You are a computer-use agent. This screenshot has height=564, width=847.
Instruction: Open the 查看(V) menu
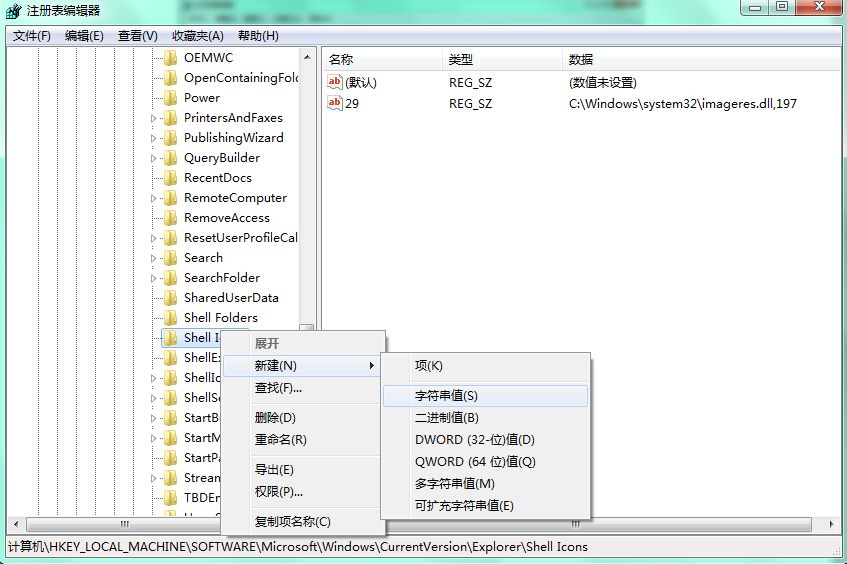point(138,36)
